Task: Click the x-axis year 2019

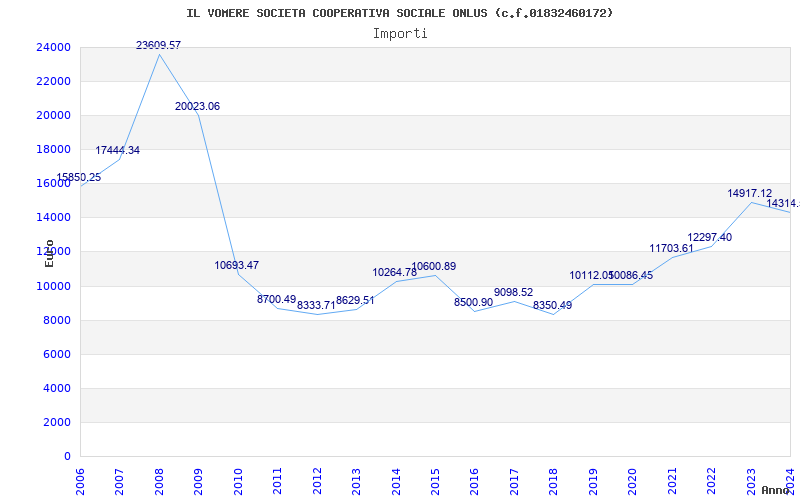Action: pyautogui.click(x=593, y=481)
